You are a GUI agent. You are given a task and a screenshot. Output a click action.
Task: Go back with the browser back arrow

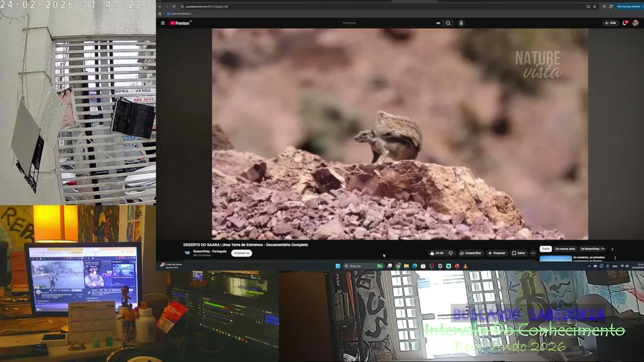160,7
